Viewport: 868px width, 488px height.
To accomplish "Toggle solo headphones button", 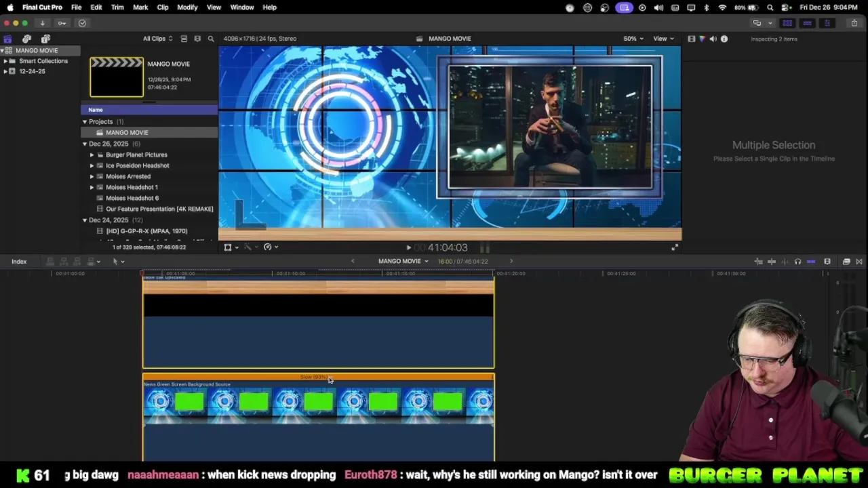I will tap(797, 262).
